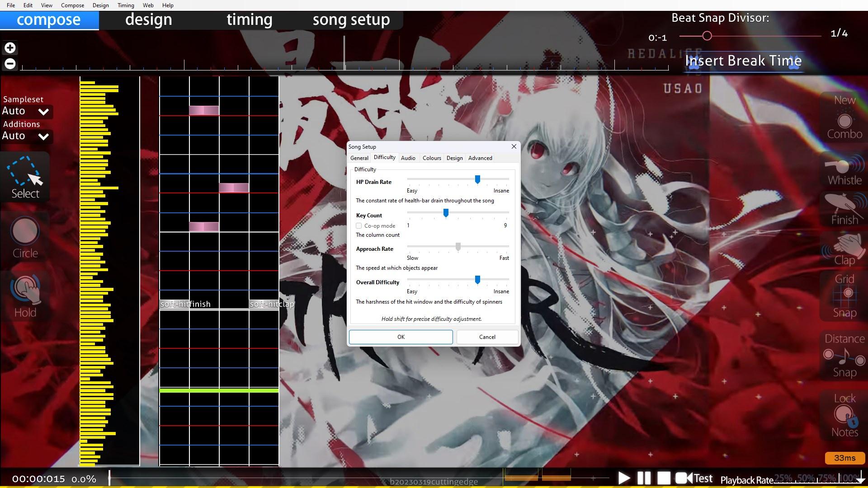The height and width of the screenshot is (488, 868).
Task: Drag the Overall Difficulty slider
Action: click(x=477, y=279)
